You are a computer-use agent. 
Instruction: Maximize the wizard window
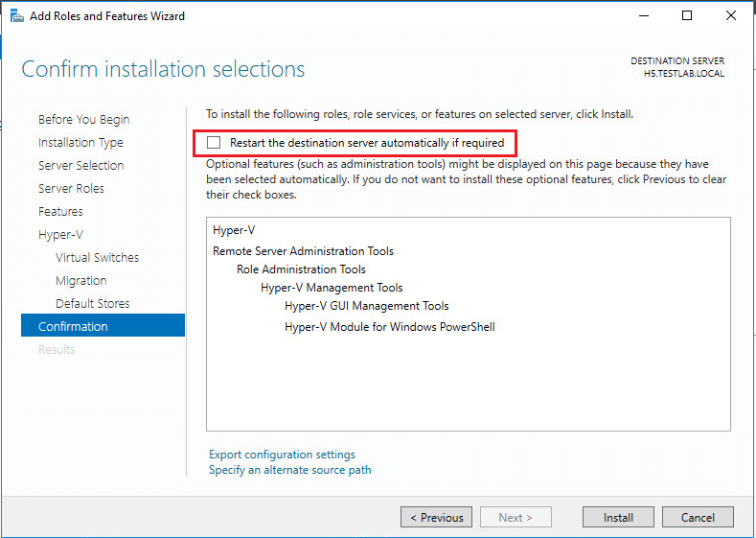687,16
